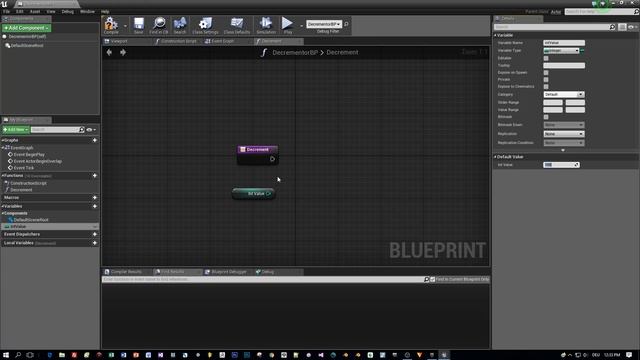Open Class Settings from toolbar
Image resolution: width=640 pixels, height=360 pixels.
(x=205, y=25)
